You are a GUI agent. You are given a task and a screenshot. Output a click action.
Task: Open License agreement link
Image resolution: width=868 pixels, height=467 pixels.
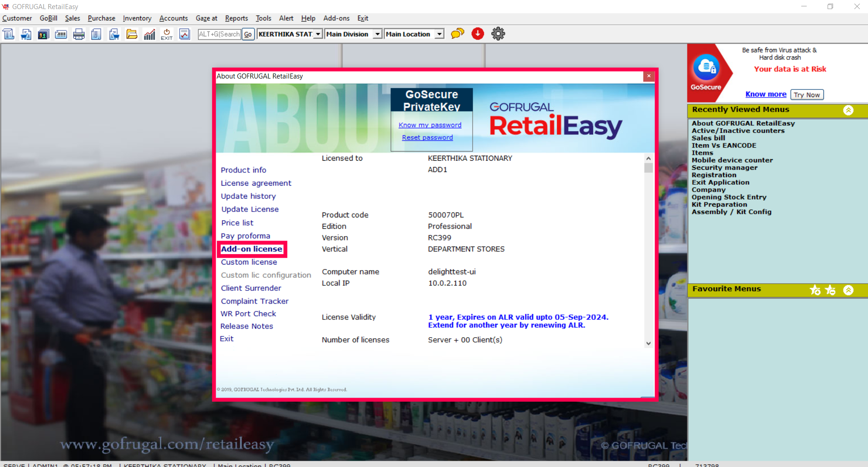[x=256, y=183]
